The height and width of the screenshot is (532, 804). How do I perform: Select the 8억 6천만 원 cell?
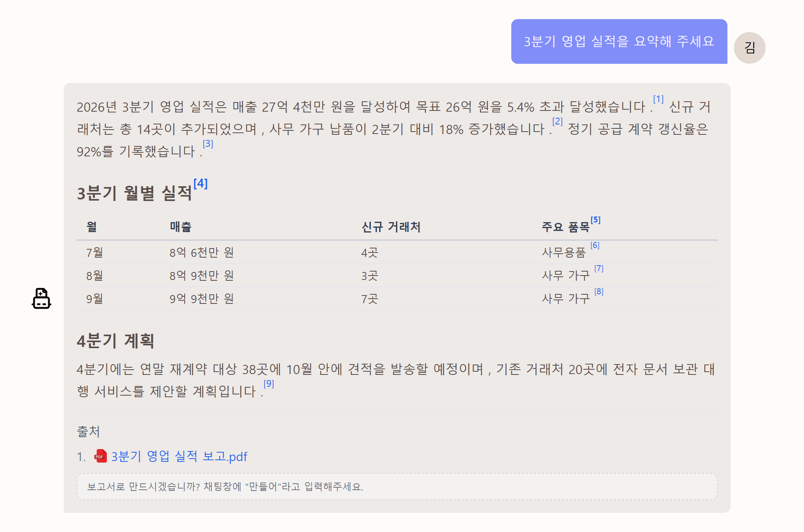click(x=202, y=252)
